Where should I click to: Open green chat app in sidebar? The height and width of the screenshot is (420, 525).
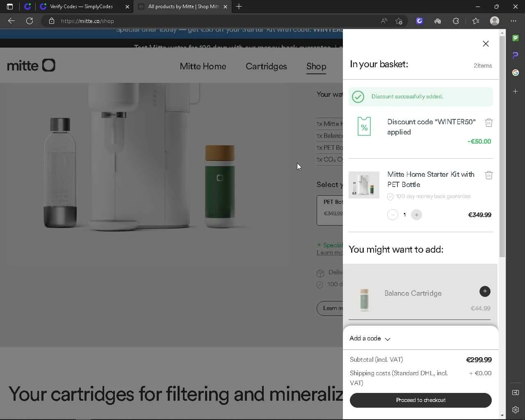[x=516, y=38]
